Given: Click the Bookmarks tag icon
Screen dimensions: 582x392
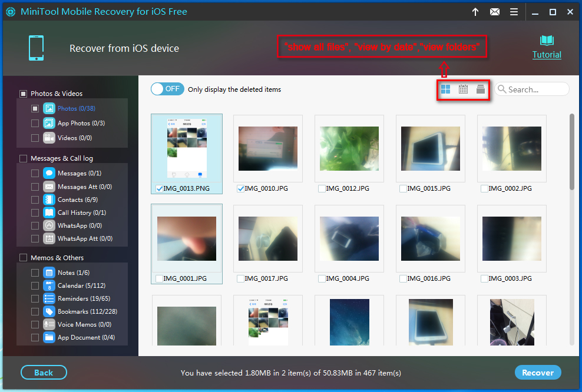Looking at the screenshot, I should 49,311.
